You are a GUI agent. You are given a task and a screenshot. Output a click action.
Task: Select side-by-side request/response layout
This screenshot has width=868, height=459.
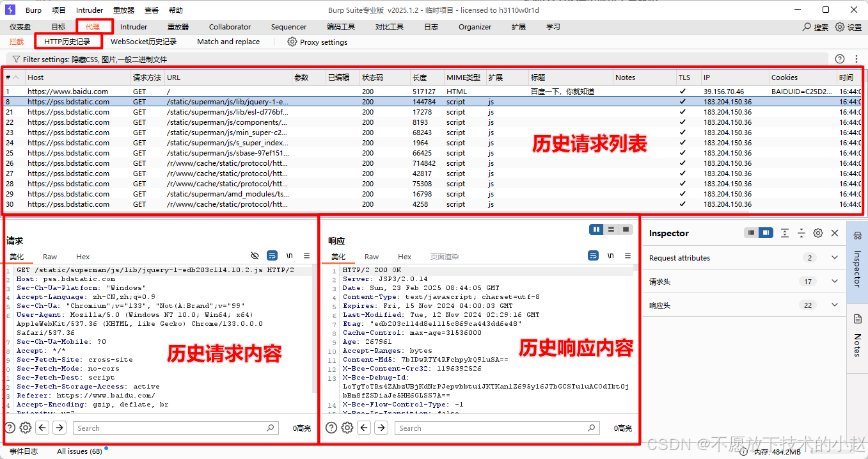coord(596,229)
